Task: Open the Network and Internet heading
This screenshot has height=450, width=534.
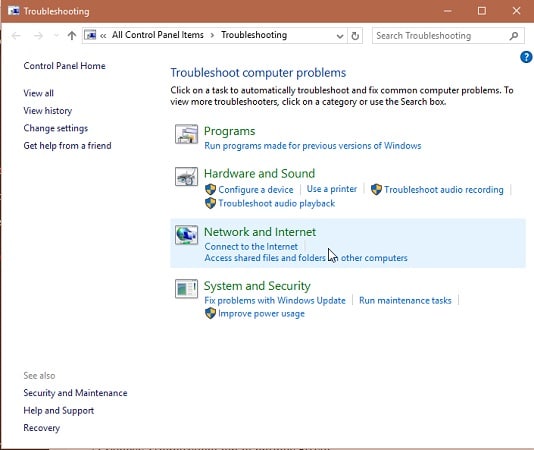Action: [x=260, y=232]
